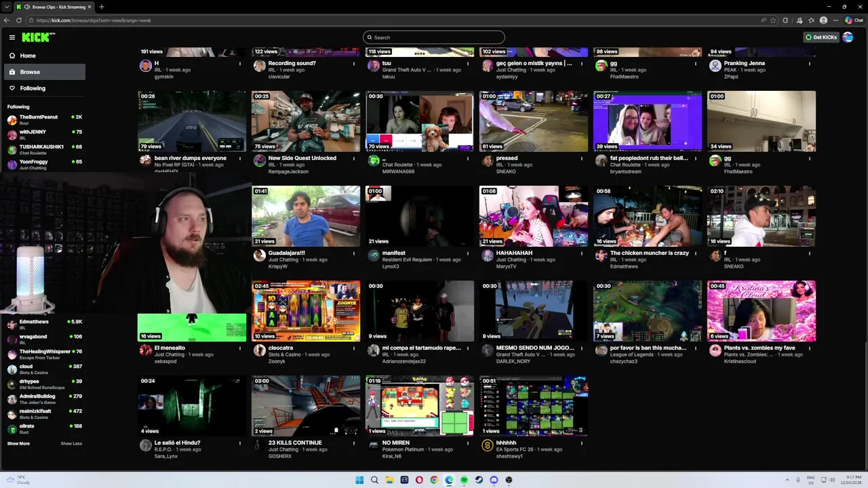
Task: Open options for clip 'Recording sound?'
Action: click(353, 63)
